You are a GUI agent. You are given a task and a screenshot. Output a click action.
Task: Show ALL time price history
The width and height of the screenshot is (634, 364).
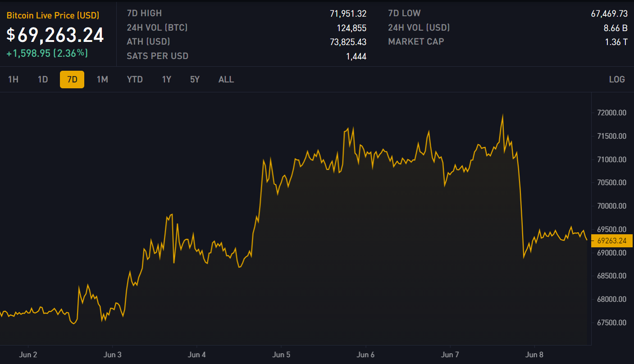(x=226, y=79)
